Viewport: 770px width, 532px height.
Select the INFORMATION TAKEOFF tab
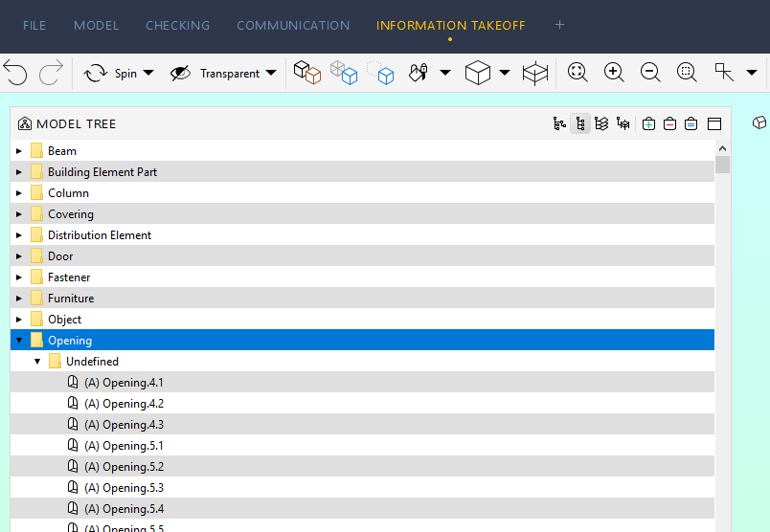click(x=450, y=26)
